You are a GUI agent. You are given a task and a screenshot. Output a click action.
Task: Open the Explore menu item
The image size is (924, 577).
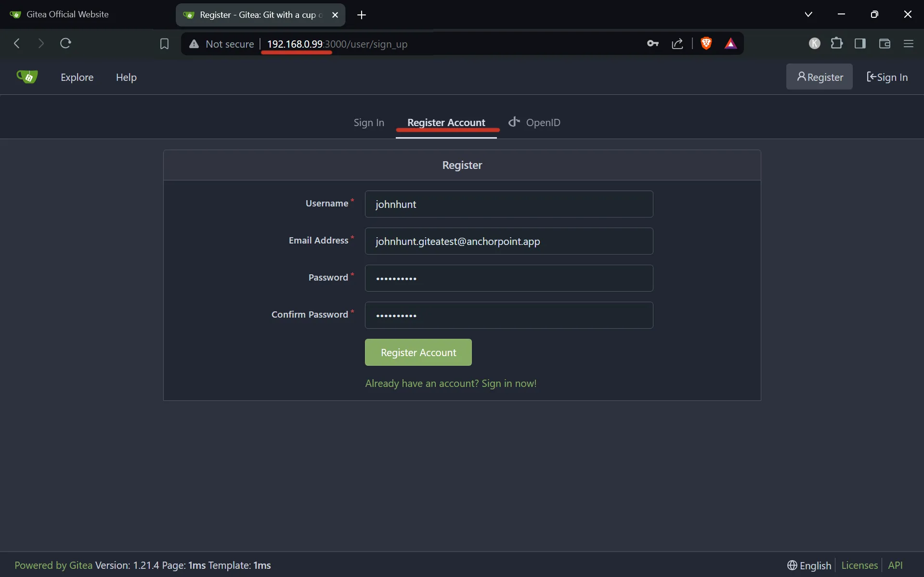(77, 77)
